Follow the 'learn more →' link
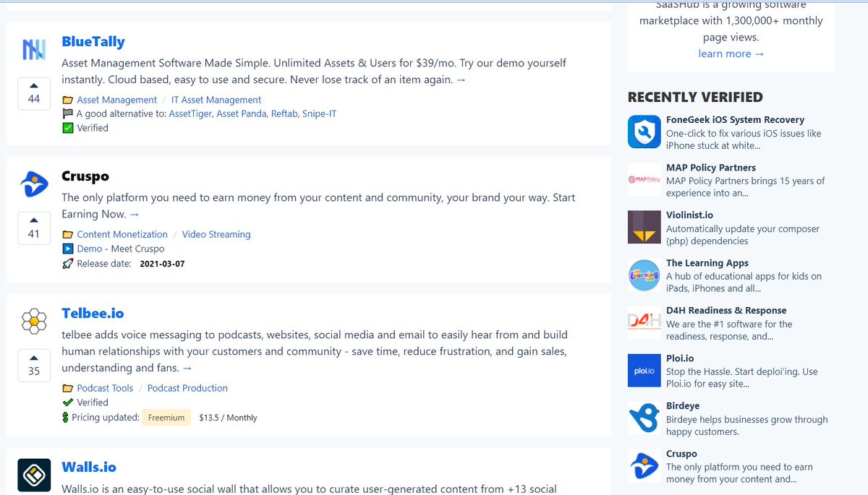The height and width of the screenshot is (495, 868). [731, 54]
